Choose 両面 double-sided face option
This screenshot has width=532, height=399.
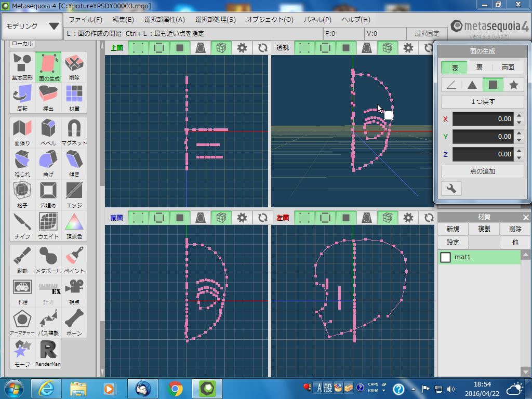tap(508, 68)
